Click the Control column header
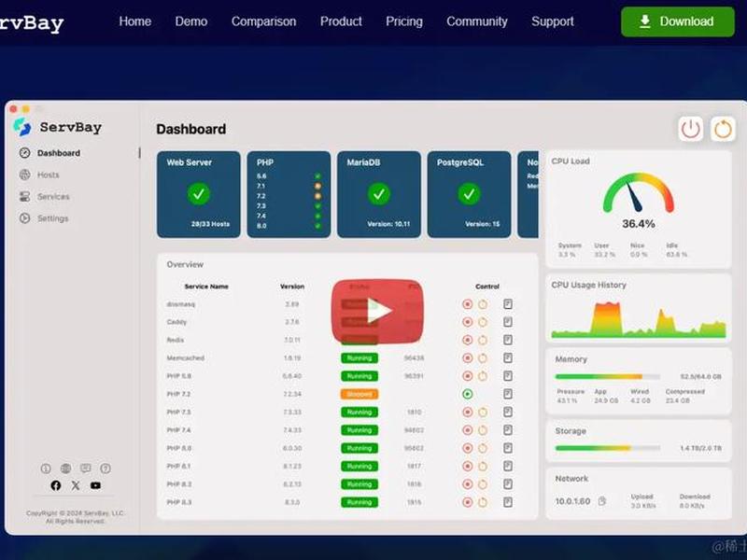 tap(487, 287)
